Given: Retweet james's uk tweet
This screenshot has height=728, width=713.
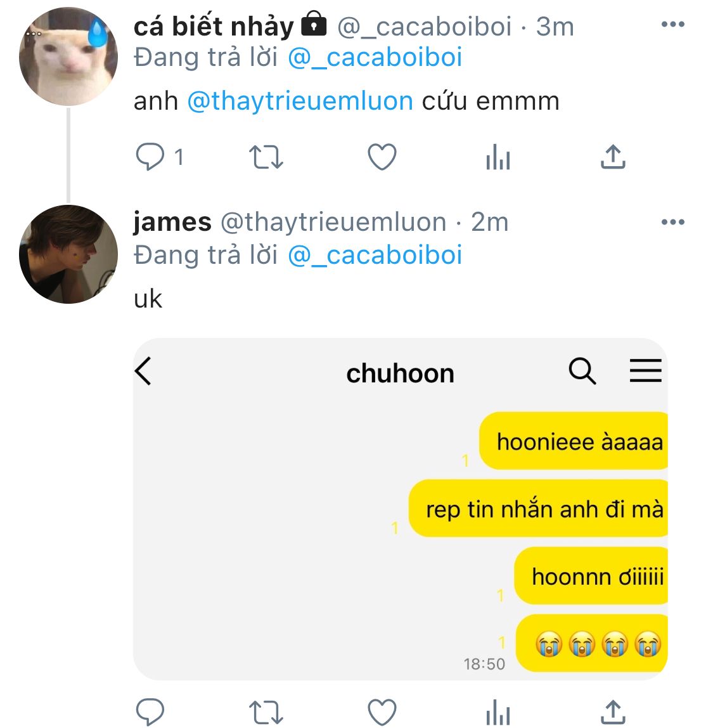Looking at the screenshot, I should [x=266, y=712].
